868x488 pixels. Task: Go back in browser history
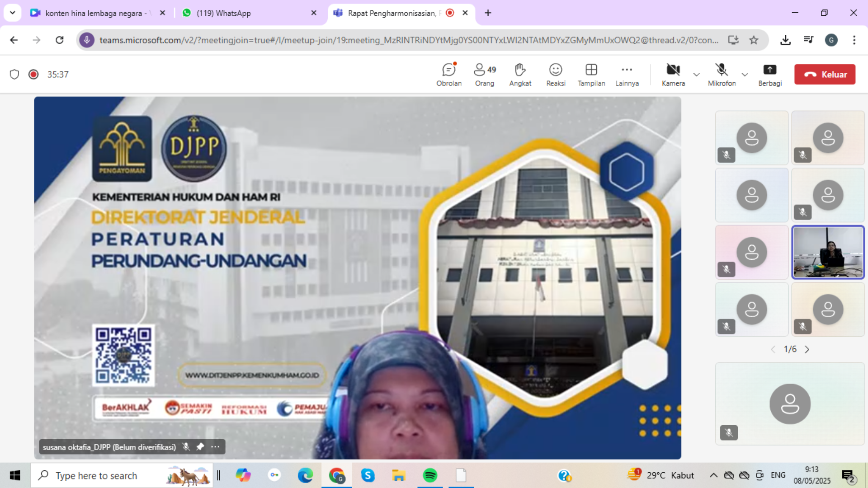tap(14, 40)
